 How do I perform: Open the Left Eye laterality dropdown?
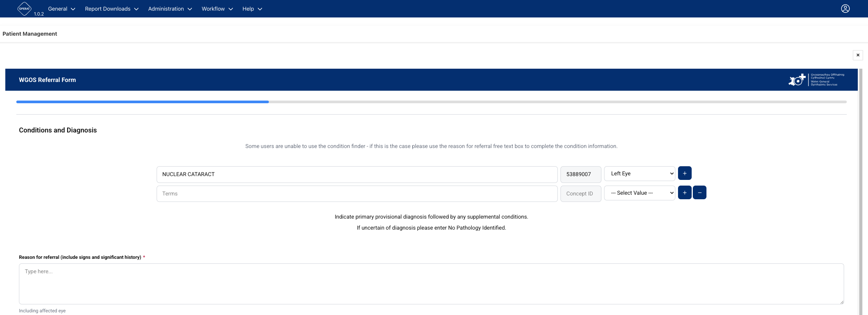(x=639, y=173)
